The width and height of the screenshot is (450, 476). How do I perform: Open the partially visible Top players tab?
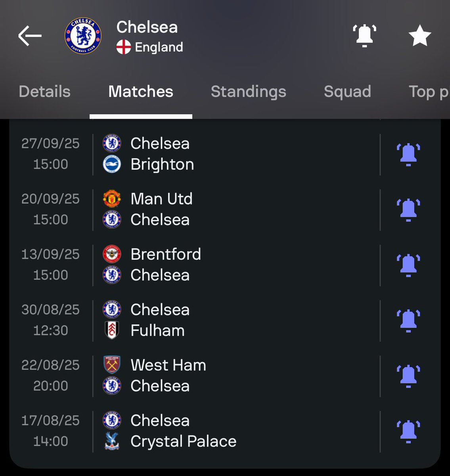pos(429,92)
